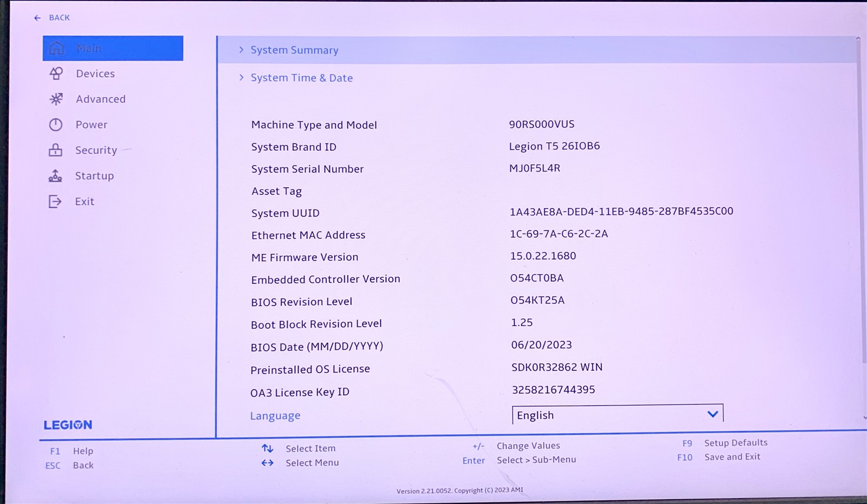Select the Main home icon
Screen dimensions: 867x504
click(x=57, y=48)
